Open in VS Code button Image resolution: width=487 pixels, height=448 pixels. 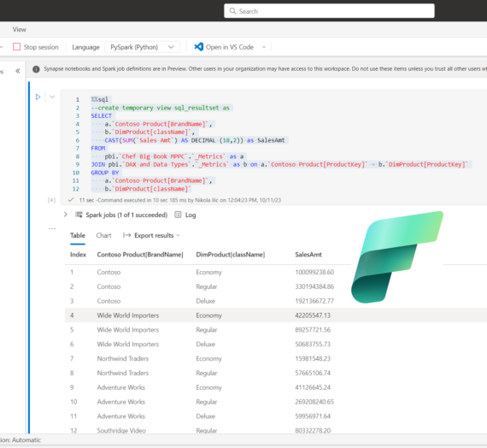click(x=230, y=47)
